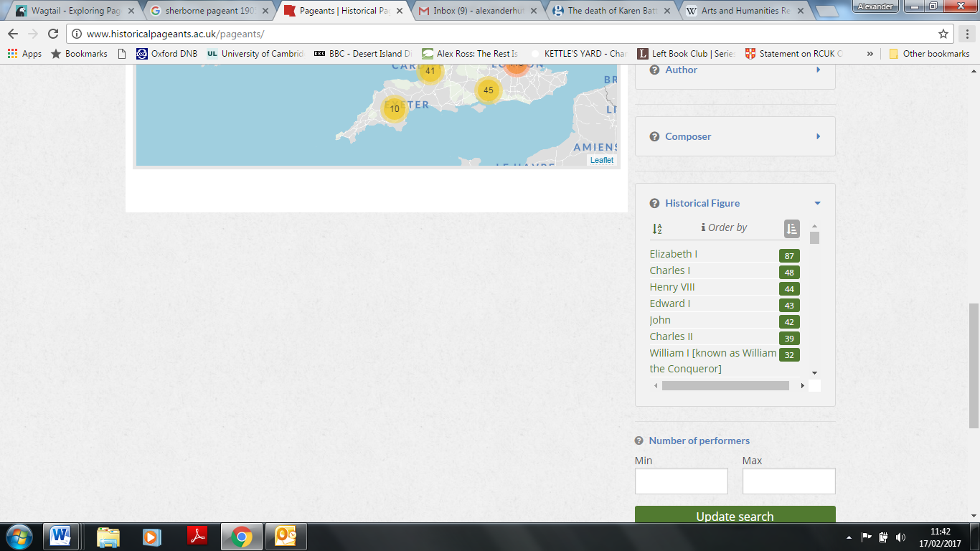980x551 pixels.
Task: Open File Explorer from taskbar
Action: (x=108, y=537)
